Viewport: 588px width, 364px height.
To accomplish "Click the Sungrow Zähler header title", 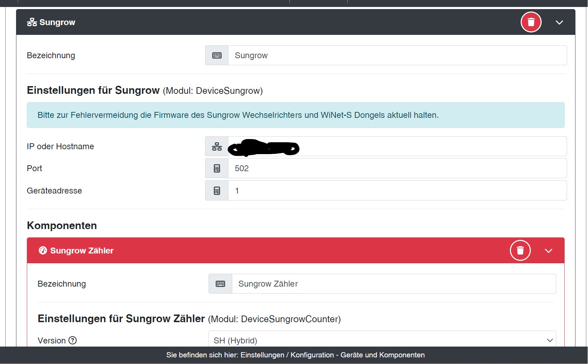I will [x=82, y=251].
